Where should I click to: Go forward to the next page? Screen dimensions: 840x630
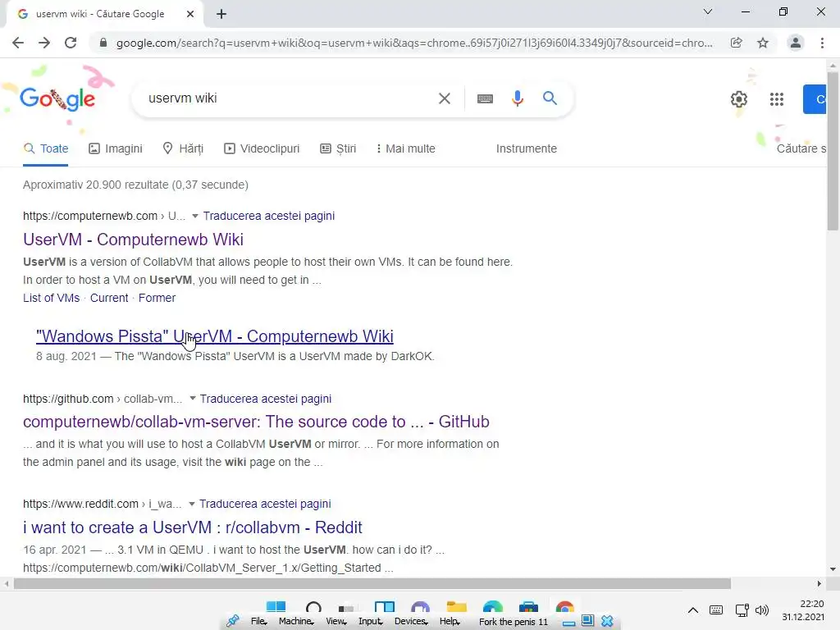point(44,43)
